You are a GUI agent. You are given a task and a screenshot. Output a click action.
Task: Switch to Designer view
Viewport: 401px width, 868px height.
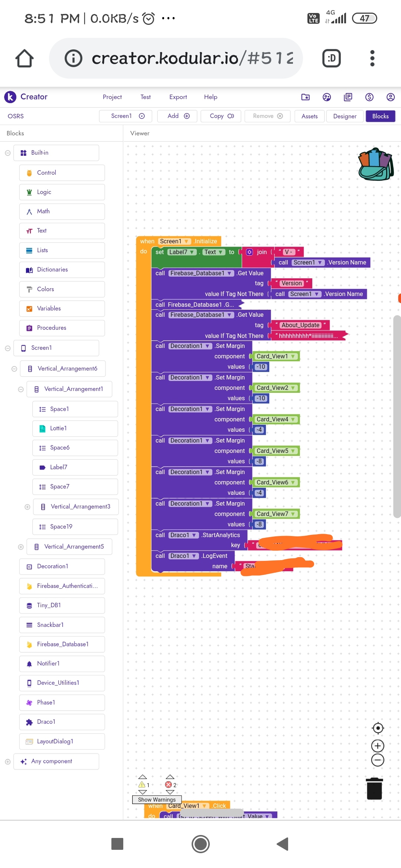point(345,116)
